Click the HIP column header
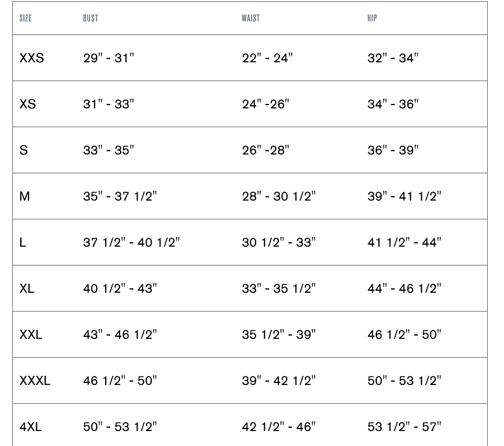The width and height of the screenshot is (504, 446). [372, 18]
